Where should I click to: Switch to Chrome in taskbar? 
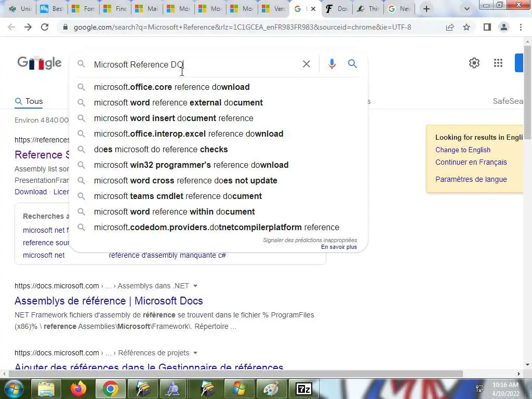click(110, 389)
